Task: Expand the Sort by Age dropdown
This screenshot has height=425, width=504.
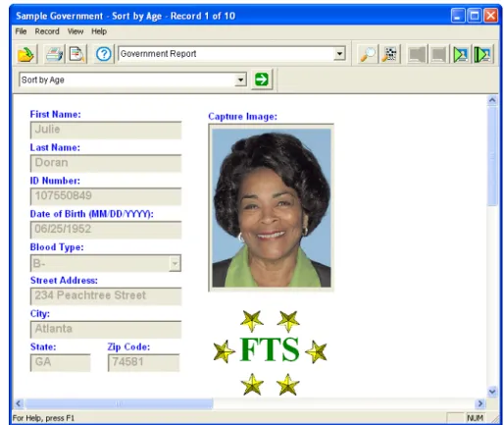Action: pyautogui.click(x=240, y=80)
